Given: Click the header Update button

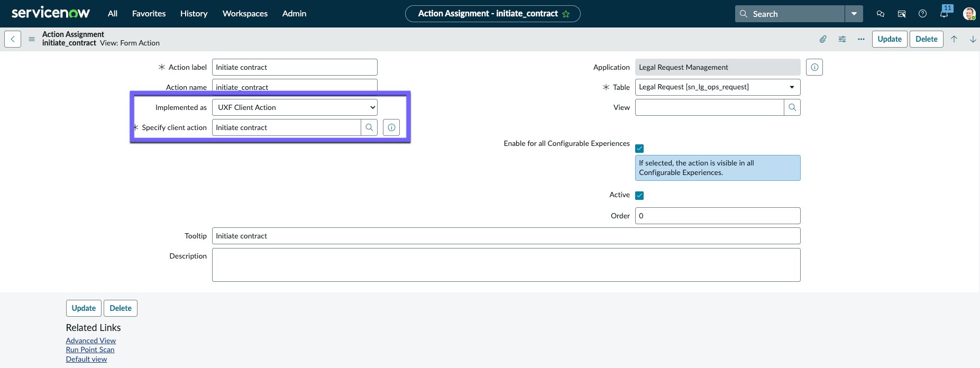Looking at the screenshot, I should (890, 39).
